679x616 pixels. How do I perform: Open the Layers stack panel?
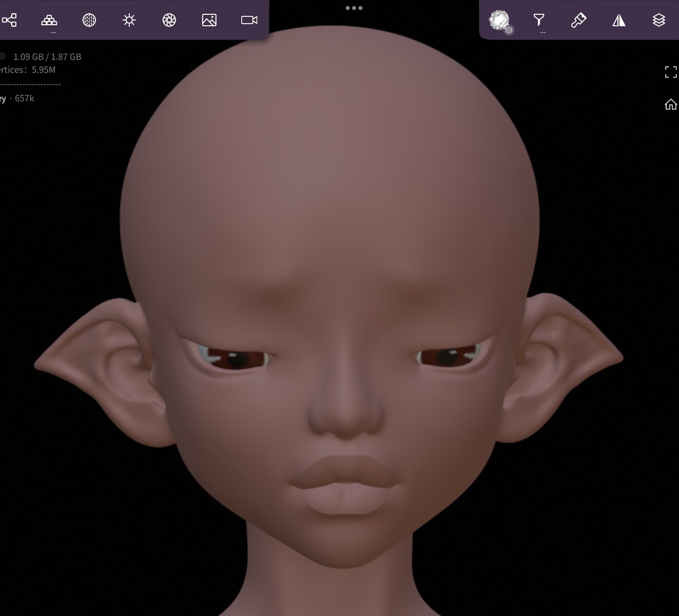(659, 20)
